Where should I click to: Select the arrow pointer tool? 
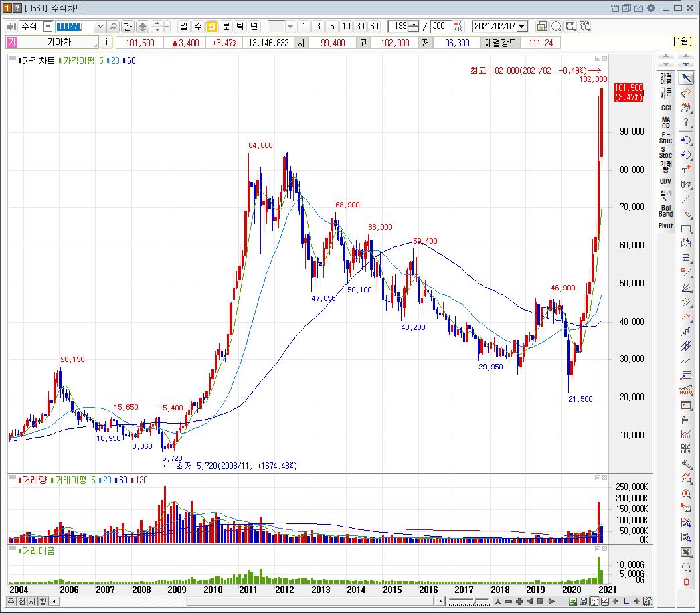click(686, 78)
